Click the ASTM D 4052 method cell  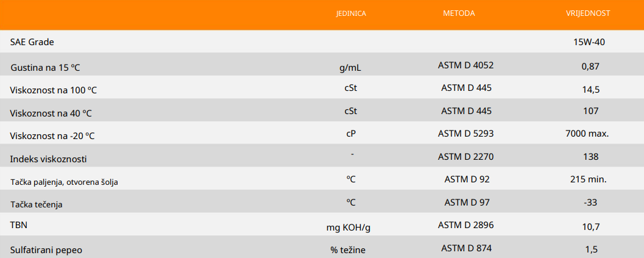pos(465,65)
